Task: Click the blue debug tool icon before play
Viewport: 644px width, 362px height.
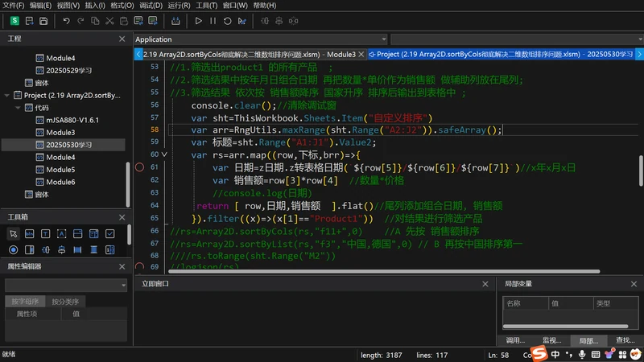Action: click(x=175, y=21)
